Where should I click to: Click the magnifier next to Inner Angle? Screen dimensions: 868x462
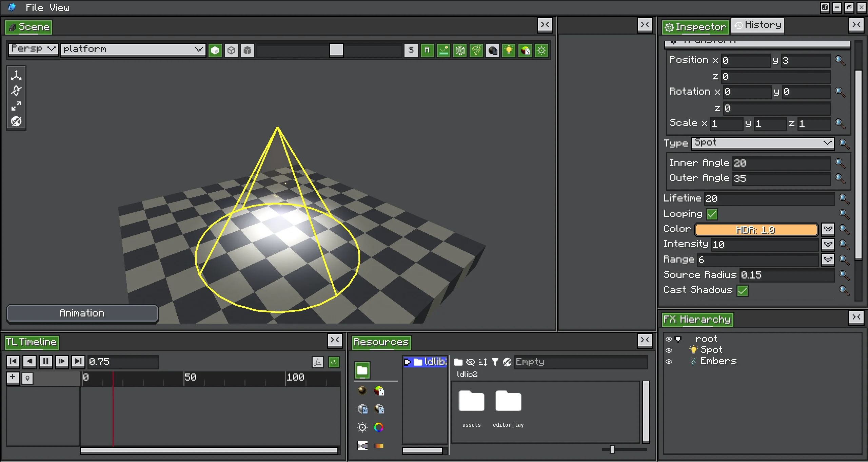[840, 163]
